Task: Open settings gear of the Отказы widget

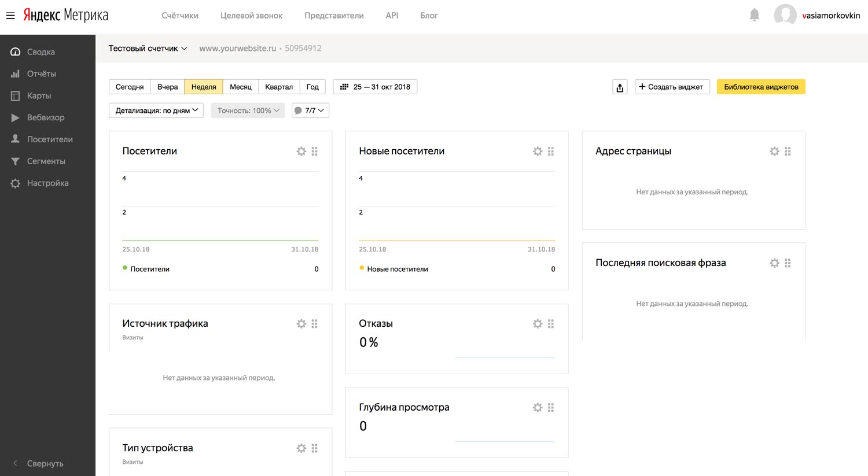Action: tap(538, 324)
